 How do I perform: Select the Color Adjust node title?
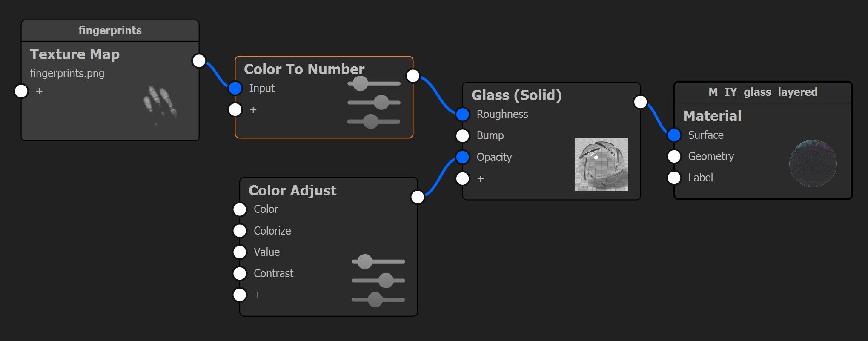(292, 190)
